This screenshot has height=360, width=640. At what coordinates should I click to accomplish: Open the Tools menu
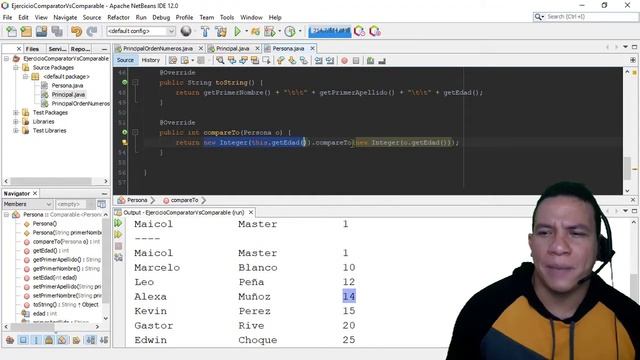click(227, 18)
